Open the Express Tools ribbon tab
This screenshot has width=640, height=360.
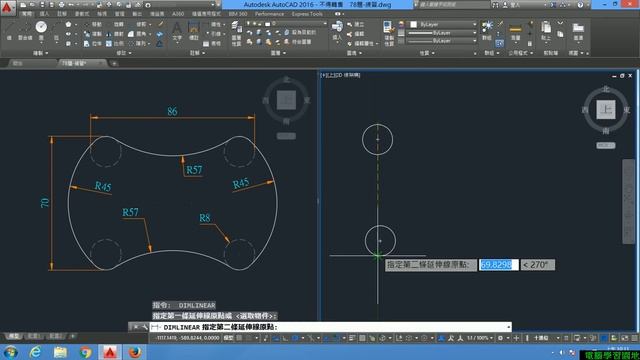(307, 14)
